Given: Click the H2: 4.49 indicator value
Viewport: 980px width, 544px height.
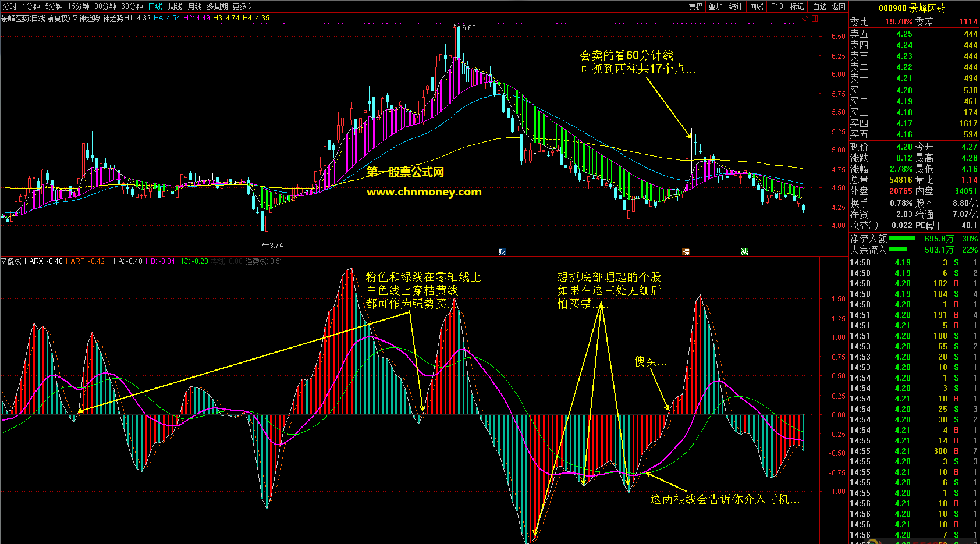Looking at the screenshot, I should point(197,18).
